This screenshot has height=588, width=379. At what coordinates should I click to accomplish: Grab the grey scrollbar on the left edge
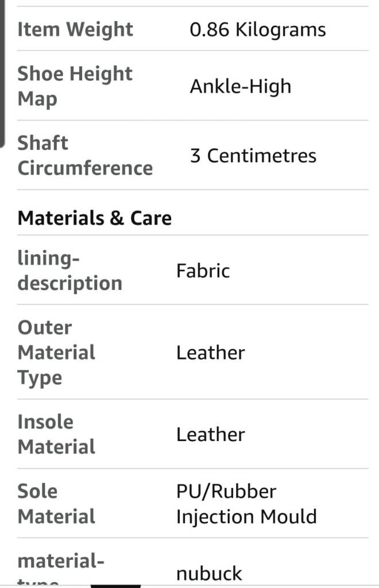2,75
